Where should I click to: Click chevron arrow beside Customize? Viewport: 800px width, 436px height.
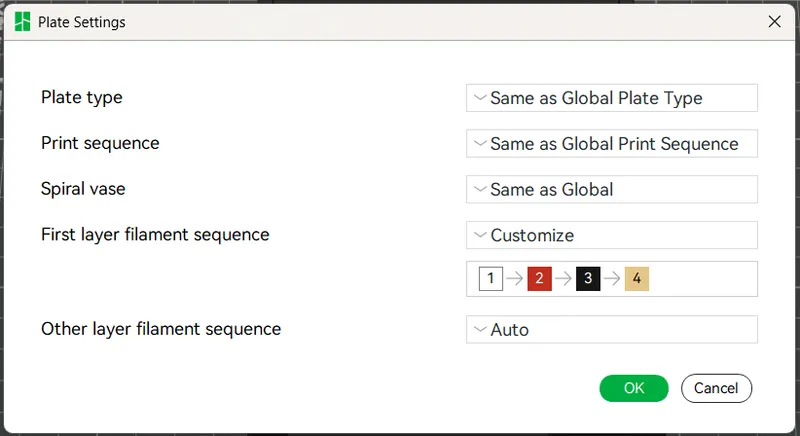click(480, 235)
